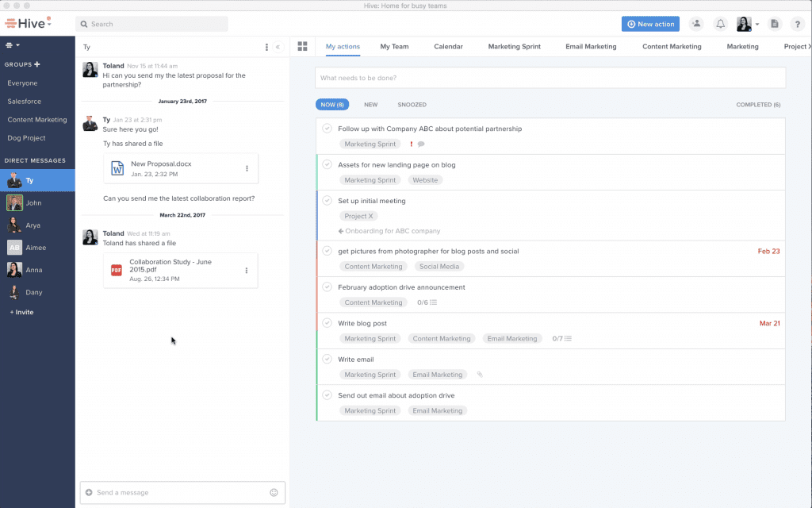
Task: Open the profile avatar dropdown arrow
Action: (759, 24)
